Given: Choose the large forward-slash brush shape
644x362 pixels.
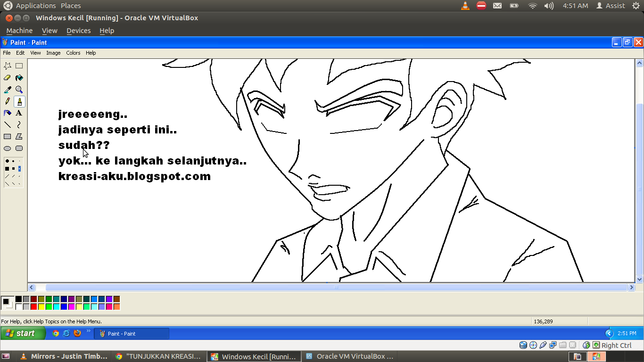Looking at the screenshot, I should [7, 176].
